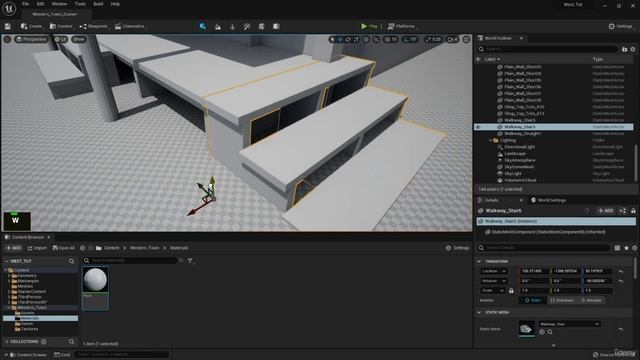Viewport: 640px width, 360px height.
Task: Show only favorite properties star icon
Action: click(627, 248)
